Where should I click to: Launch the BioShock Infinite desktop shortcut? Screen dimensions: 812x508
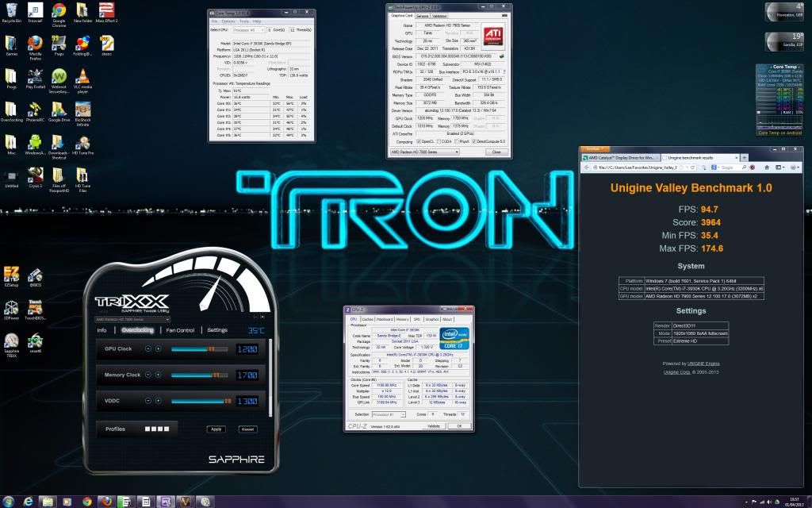pyautogui.click(x=82, y=114)
